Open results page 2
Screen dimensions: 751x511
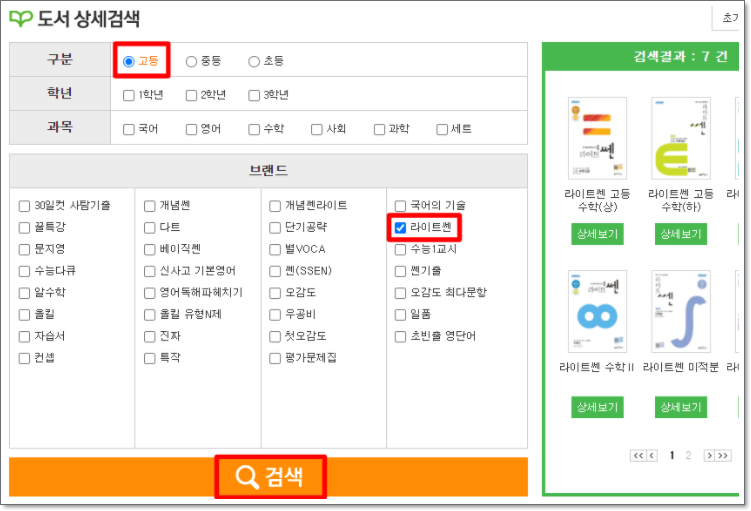pyautogui.click(x=688, y=455)
